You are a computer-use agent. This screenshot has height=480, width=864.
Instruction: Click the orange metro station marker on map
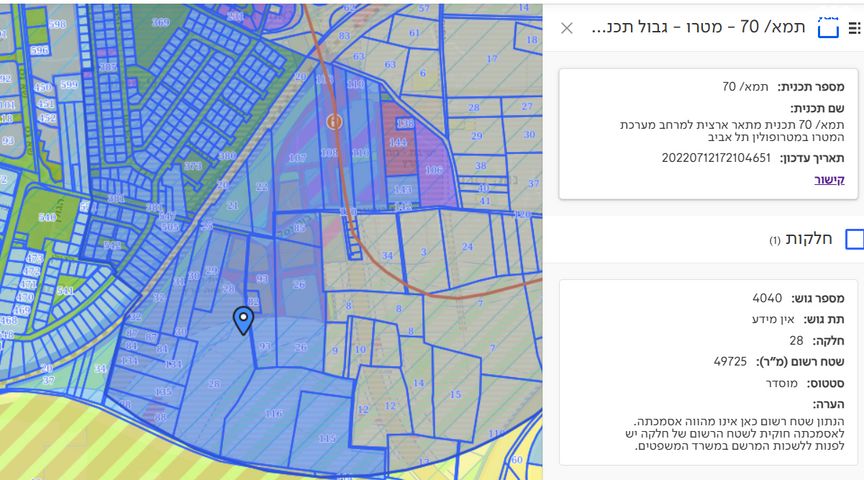pyautogui.click(x=334, y=122)
